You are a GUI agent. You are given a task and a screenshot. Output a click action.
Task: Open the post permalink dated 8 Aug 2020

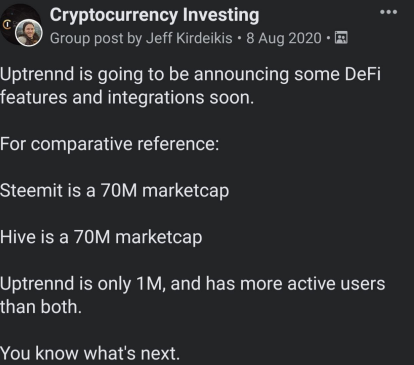tap(284, 38)
